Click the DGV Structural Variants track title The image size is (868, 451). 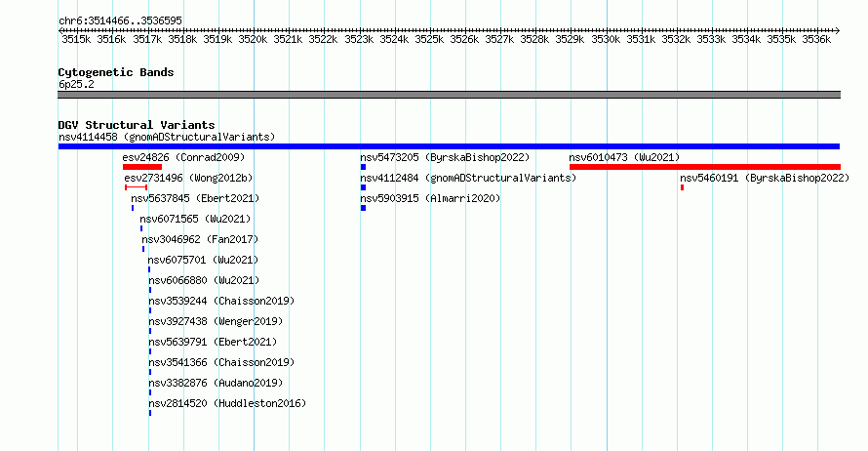click(x=137, y=125)
